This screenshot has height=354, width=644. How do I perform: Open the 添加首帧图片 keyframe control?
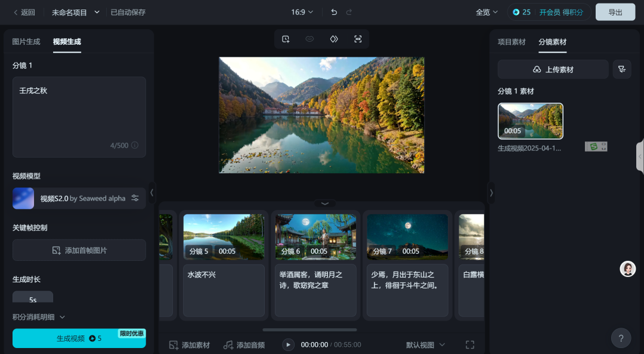coord(79,250)
